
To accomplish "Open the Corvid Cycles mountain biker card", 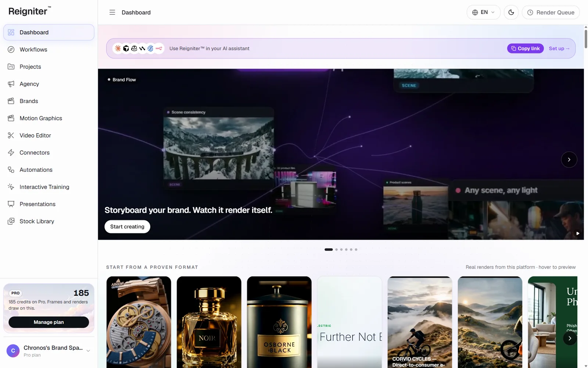I will click(420, 322).
